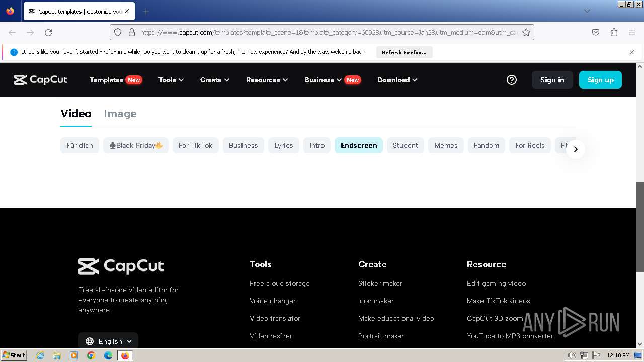
Task: Select the Für dich category
Action: click(79, 145)
